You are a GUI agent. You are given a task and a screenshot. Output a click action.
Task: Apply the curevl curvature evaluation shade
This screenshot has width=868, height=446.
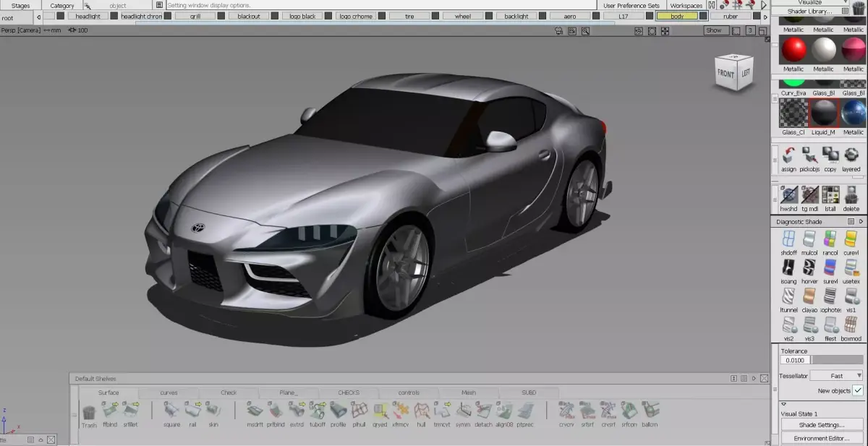851,242
